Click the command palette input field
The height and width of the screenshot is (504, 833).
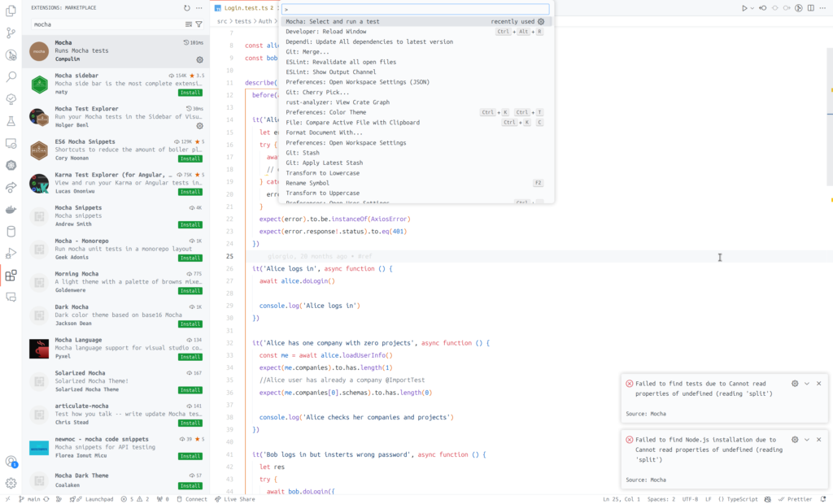coord(415,9)
